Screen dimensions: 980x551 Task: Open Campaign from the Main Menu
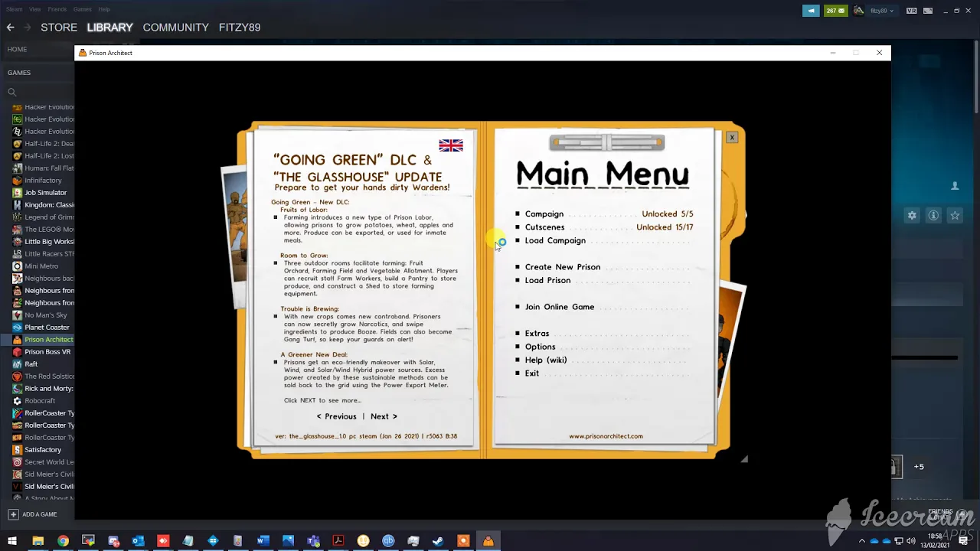[544, 214]
